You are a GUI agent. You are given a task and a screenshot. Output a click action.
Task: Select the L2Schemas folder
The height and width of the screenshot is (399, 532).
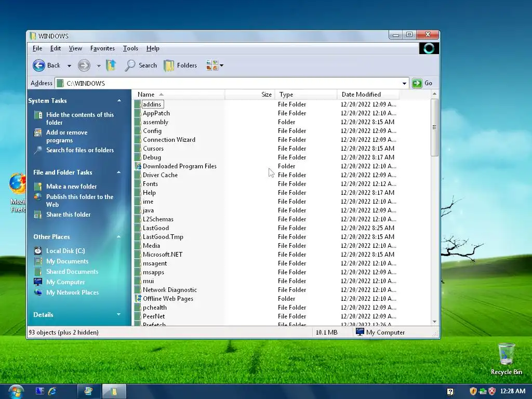tap(158, 219)
